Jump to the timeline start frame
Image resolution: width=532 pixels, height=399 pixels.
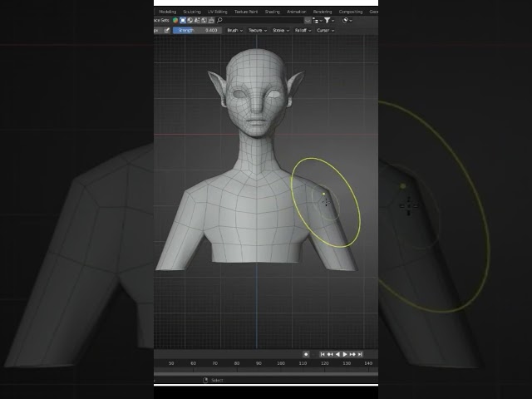(x=323, y=354)
